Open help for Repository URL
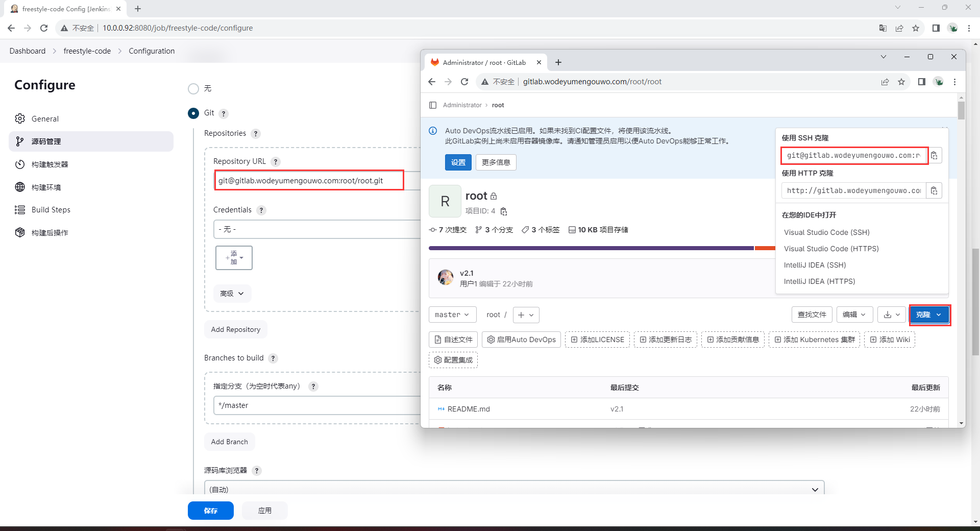The image size is (980, 531). pyautogui.click(x=276, y=162)
